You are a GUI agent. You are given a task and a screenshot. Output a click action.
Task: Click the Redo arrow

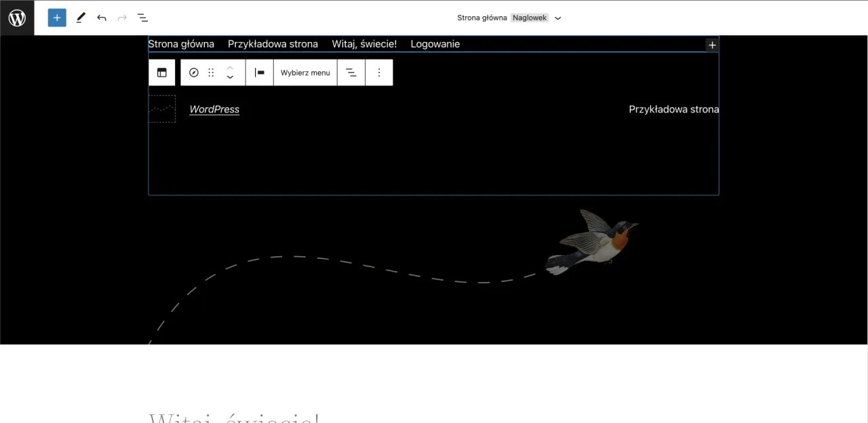pos(122,18)
